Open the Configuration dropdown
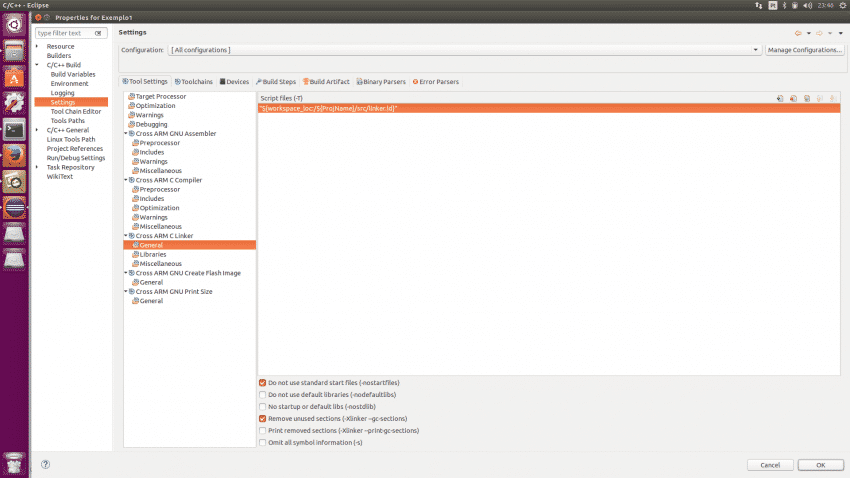The width and height of the screenshot is (850, 478). point(465,50)
